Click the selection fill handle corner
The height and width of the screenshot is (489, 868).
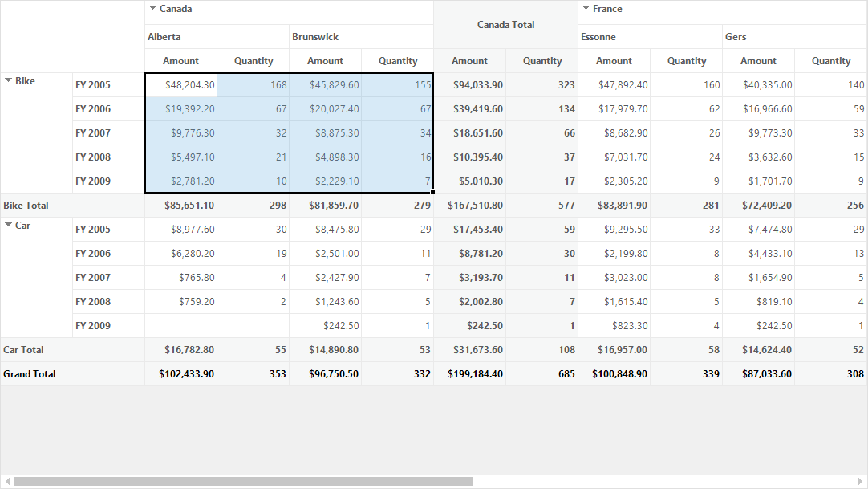coord(432,192)
